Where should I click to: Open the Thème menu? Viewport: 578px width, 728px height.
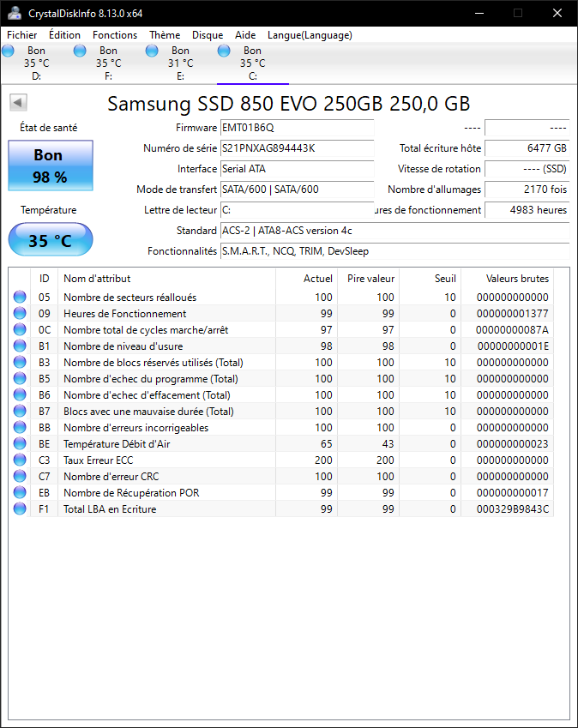pos(165,35)
